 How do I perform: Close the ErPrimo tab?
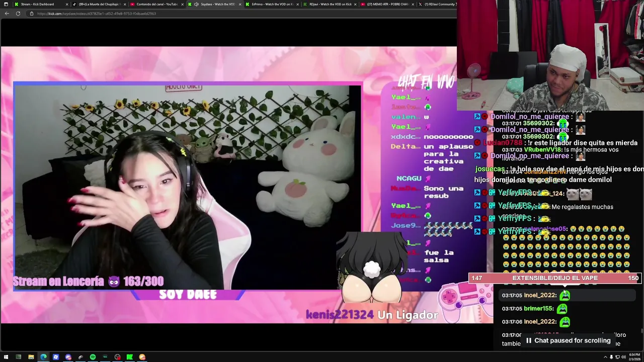[x=298, y=4]
